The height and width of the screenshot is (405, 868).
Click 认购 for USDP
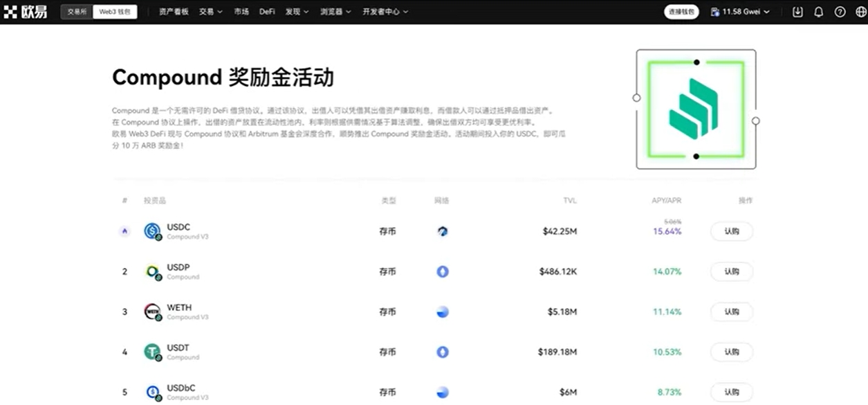(x=732, y=271)
